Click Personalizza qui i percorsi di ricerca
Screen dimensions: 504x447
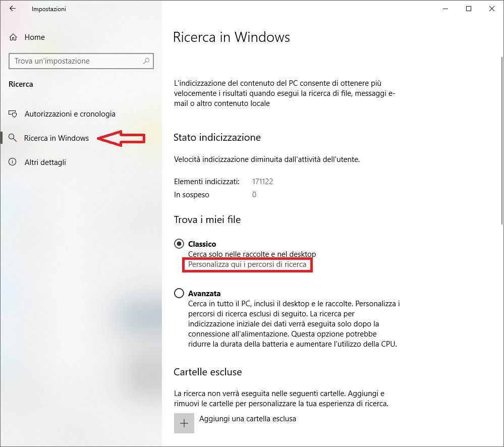(x=247, y=264)
